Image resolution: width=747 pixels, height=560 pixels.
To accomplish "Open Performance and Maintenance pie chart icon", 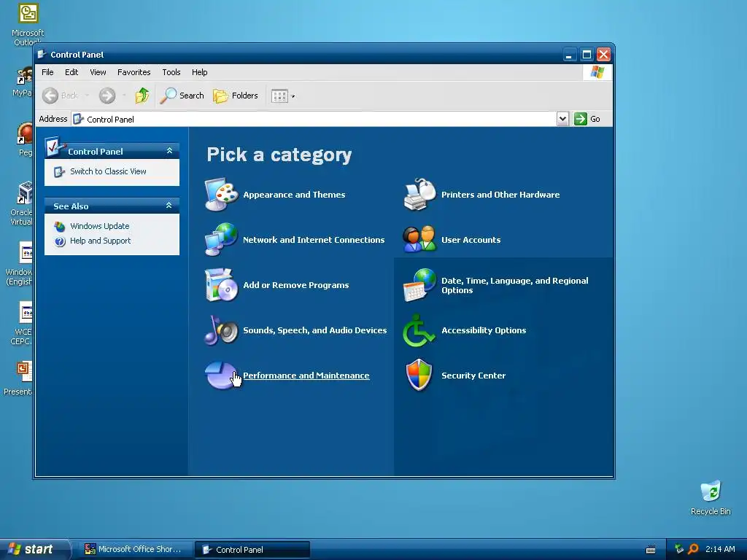I will (221, 376).
